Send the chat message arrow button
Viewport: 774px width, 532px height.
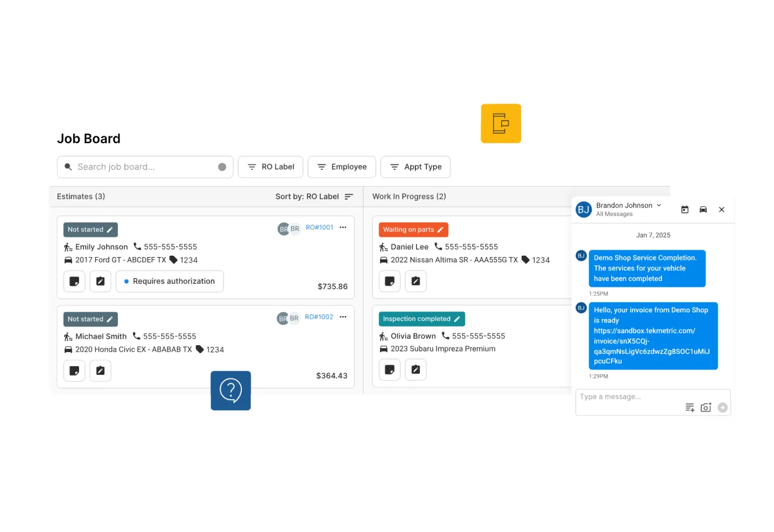click(x=722, y=407)
